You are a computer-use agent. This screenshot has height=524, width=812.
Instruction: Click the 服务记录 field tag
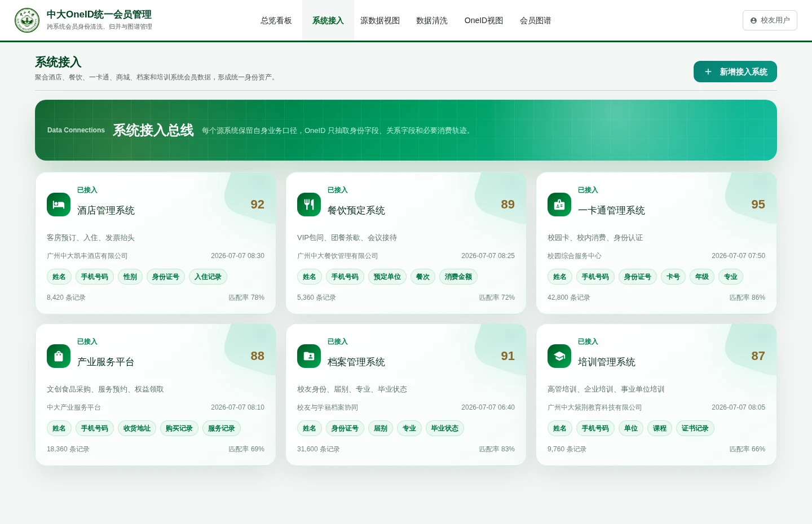click(x=222, y=428)
